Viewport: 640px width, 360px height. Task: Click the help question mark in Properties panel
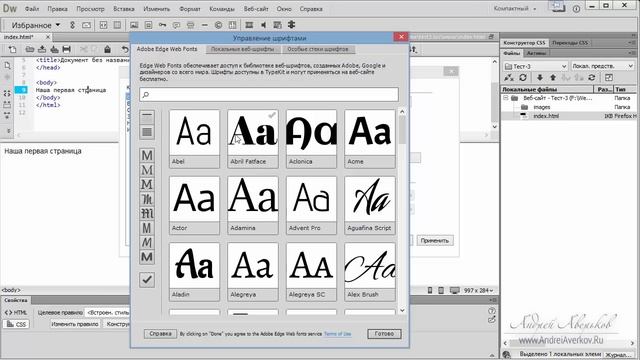coord(492,311)
